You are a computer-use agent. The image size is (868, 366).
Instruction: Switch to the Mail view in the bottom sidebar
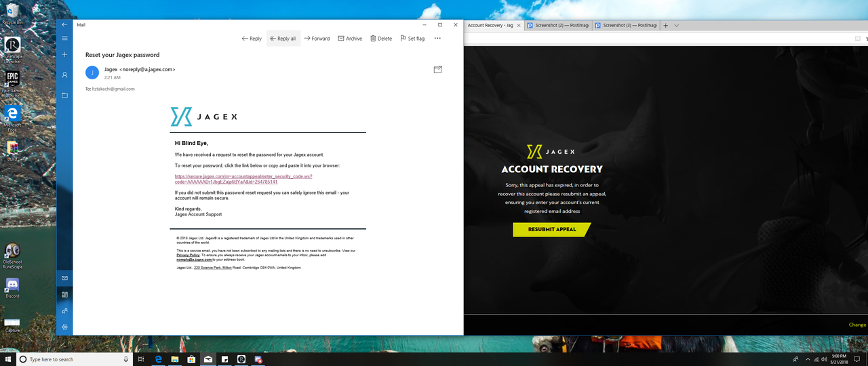pyautogui.click(x=64, y=278)
